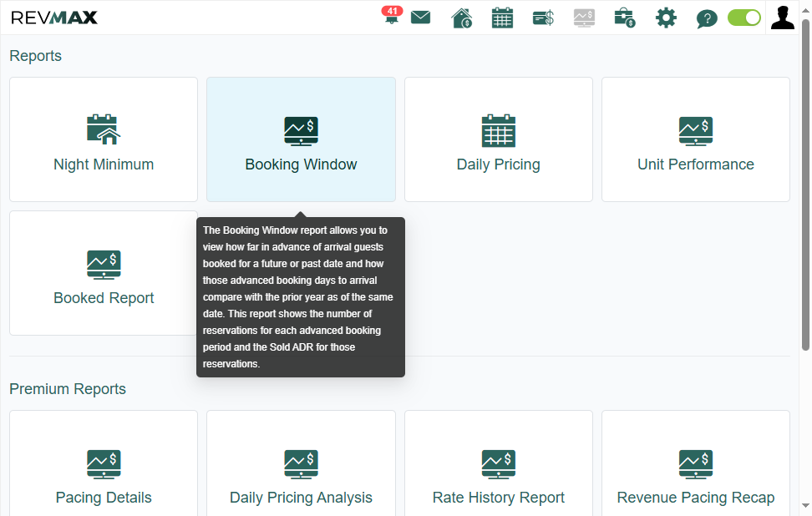The image size is (812, 516).
Task: Open notifications bell with 41 badge
Action: (392, 16)
